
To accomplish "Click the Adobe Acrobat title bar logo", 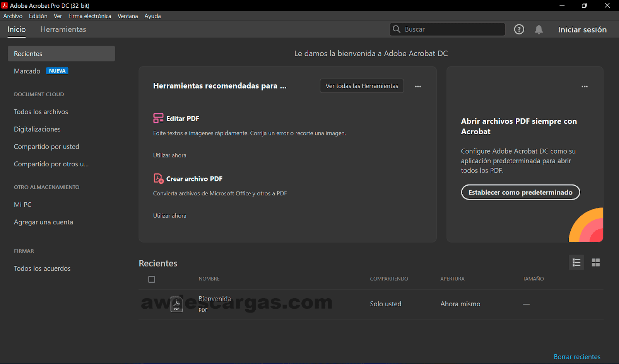I will (5, 5).
